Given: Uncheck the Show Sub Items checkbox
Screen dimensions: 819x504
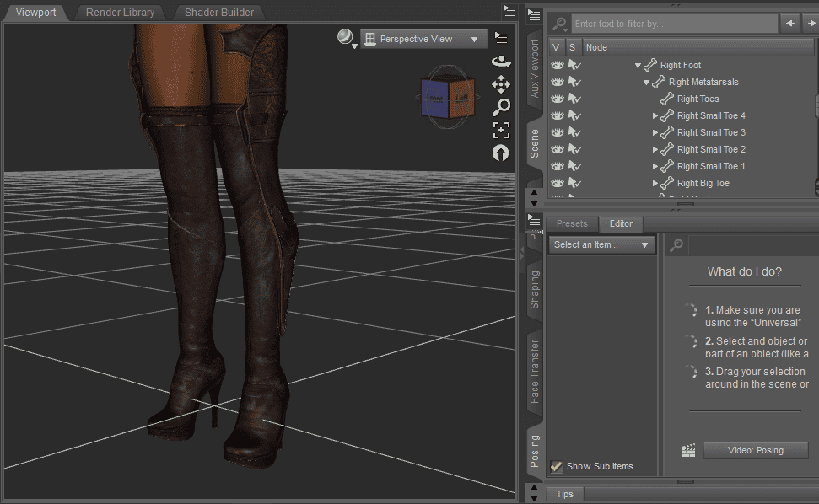Looking at the screenshot, I should coord(558,466).
